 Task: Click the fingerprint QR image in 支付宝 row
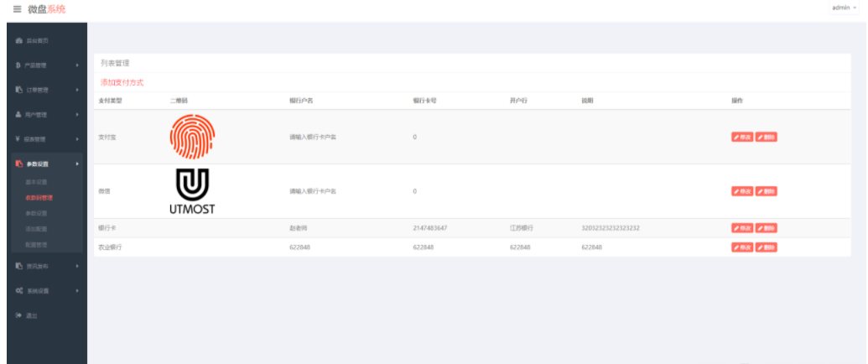(192, 137)
